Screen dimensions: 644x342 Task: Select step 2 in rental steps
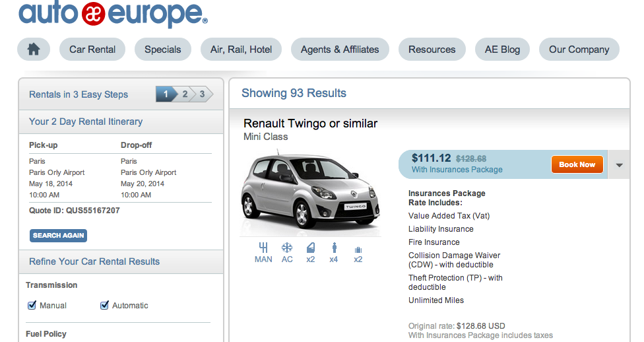(x=185, y=94)
